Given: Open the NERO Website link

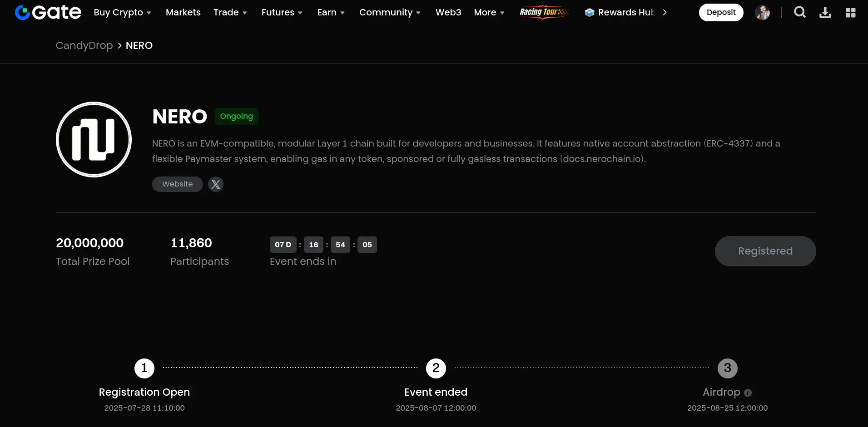Looking at the screenshot, I should [178, 184].
